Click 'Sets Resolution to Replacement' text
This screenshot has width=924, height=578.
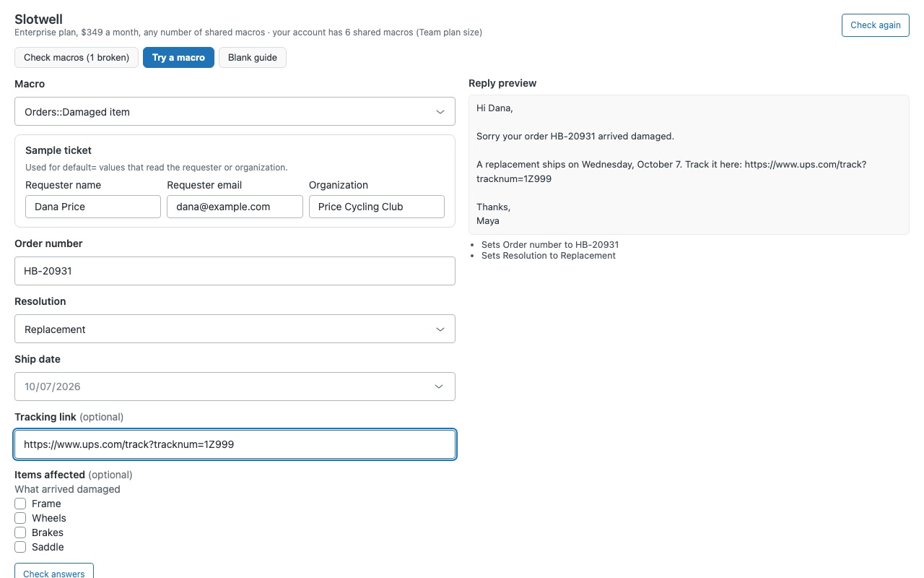(549, 256)
